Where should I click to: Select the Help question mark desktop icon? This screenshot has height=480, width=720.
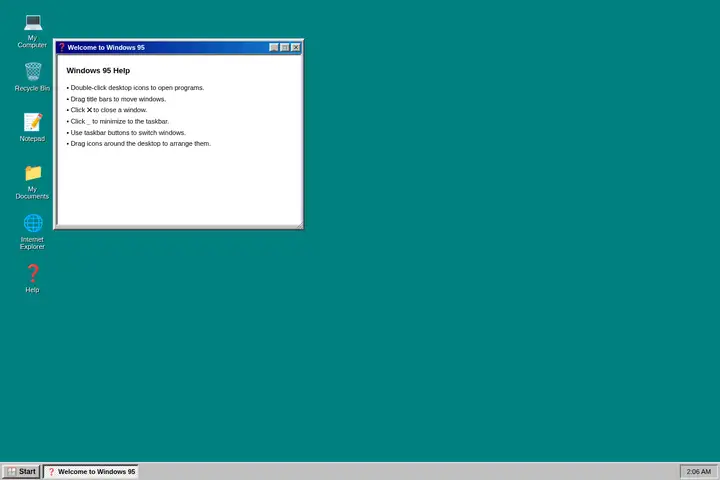click(32, 278)
